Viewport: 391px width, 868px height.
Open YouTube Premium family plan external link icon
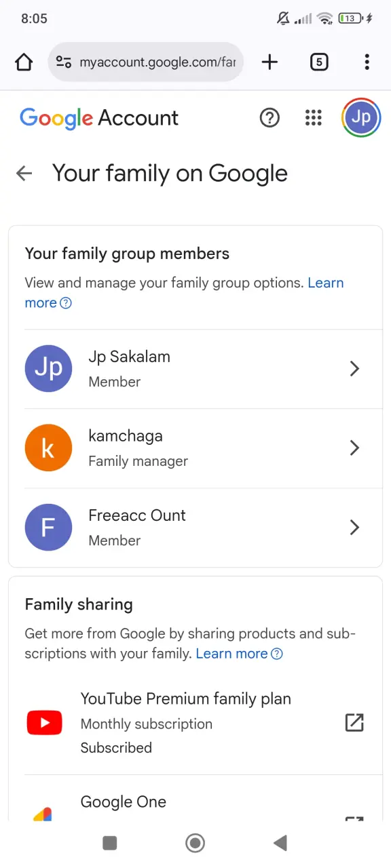(x=354, y=723)
